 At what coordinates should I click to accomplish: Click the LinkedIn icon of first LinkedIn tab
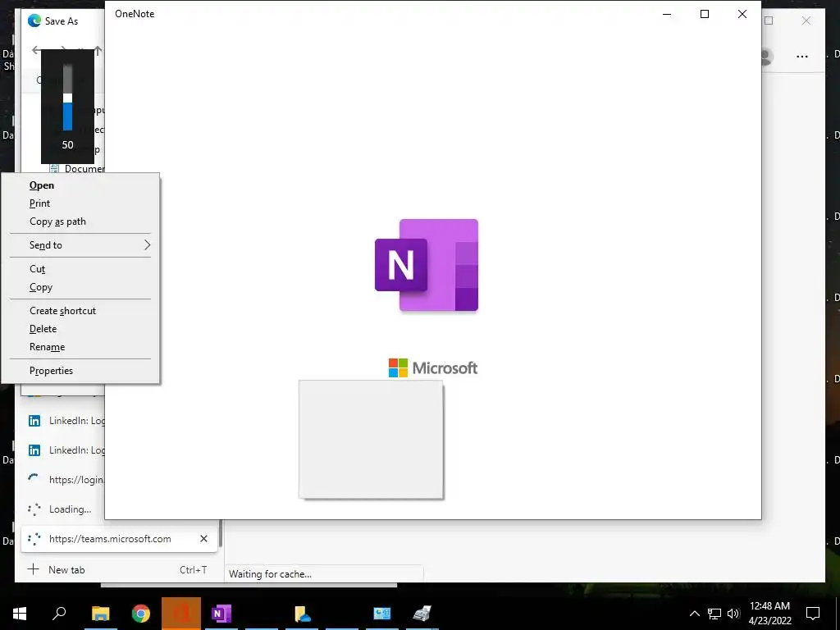(34, 421)
